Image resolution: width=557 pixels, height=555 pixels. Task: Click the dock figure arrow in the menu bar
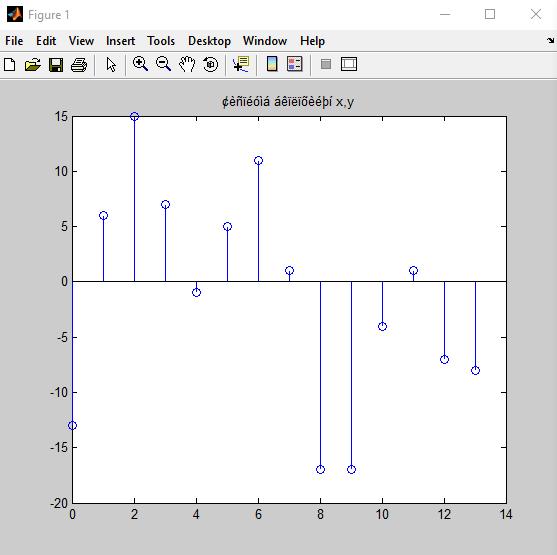550,41
